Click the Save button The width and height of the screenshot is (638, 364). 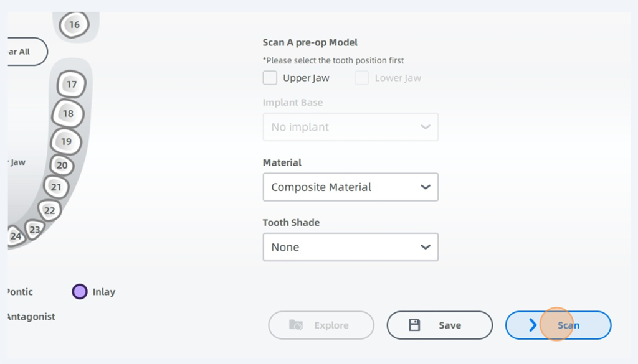[x=439, y=325]
